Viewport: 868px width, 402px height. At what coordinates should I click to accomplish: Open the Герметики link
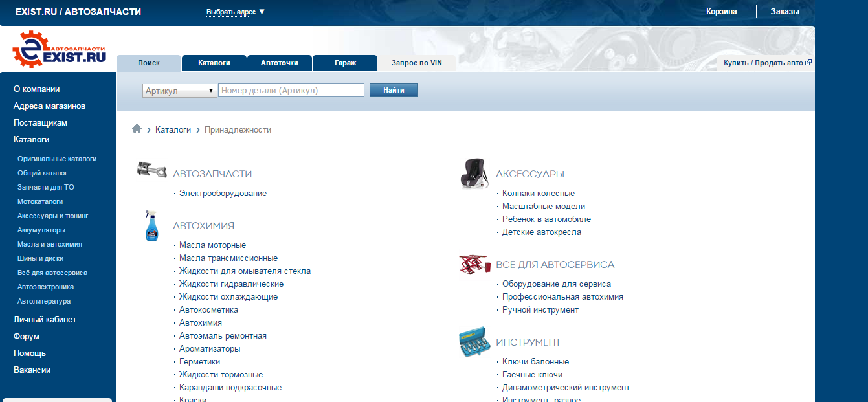point(199,361)
